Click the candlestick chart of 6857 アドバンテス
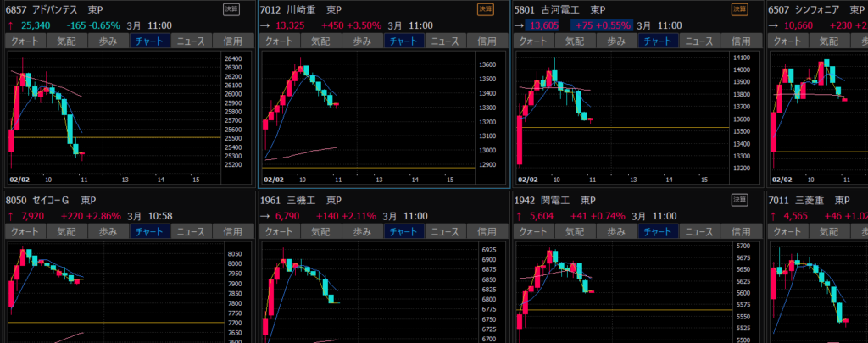This screenshot has width=868, height=343. pos(110,114)
